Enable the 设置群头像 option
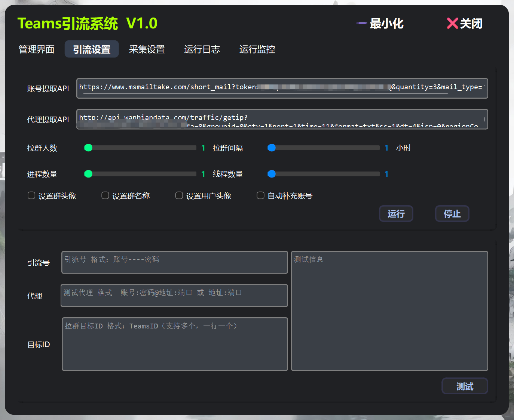514x420 pixels. click(x=31, y=195)
